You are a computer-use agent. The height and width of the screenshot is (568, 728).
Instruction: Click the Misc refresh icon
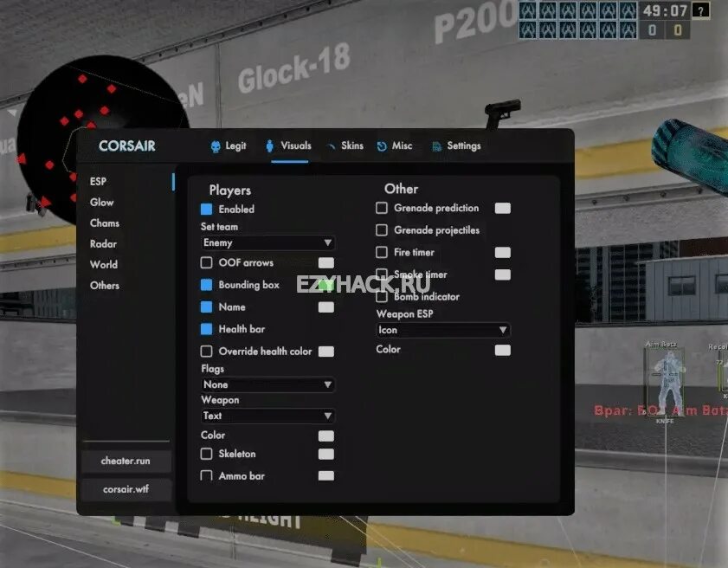[x=382, y=146]
